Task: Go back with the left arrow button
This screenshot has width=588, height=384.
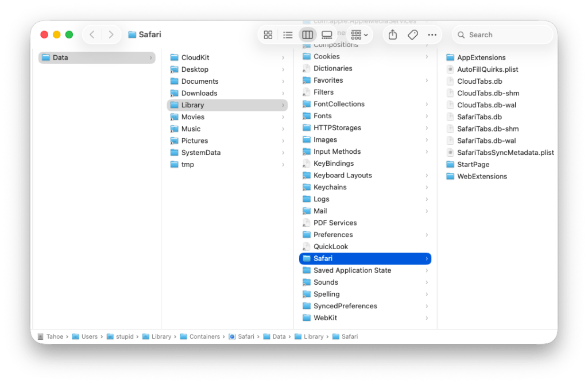Action: [x=92, y=35]
